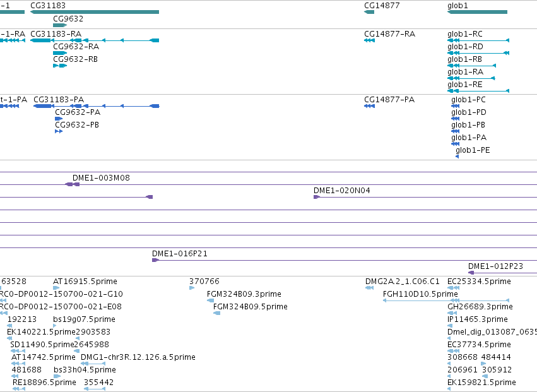Open EST ending in 021-G10

pos(61,294)
